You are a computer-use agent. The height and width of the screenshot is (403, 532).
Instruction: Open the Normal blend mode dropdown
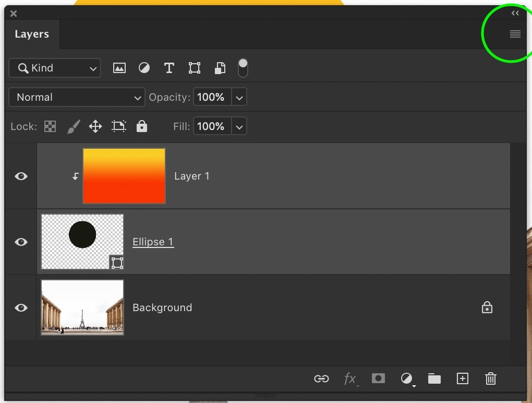pos(77,97)
